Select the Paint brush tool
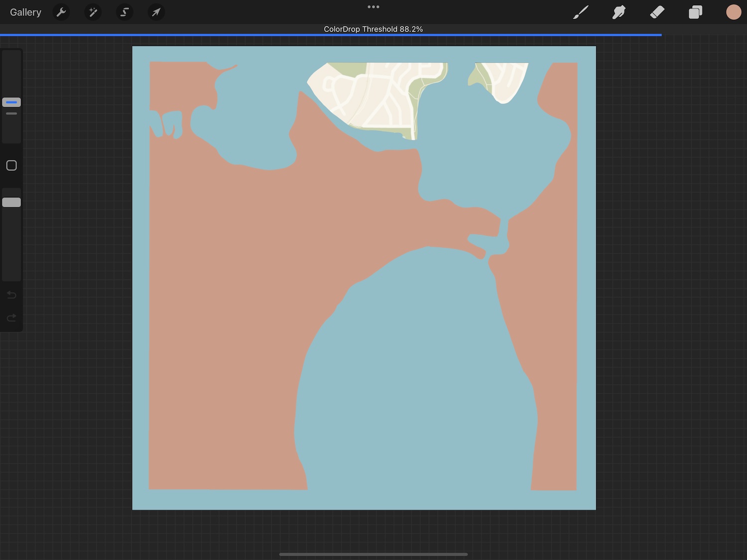Screen dimensions: 747x560 pos(580,12)
